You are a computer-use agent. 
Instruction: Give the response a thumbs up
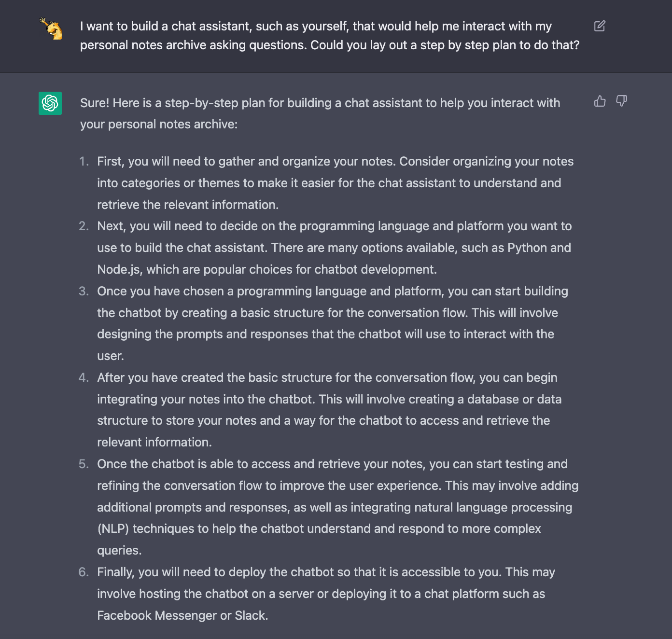[x=600, y=101]
